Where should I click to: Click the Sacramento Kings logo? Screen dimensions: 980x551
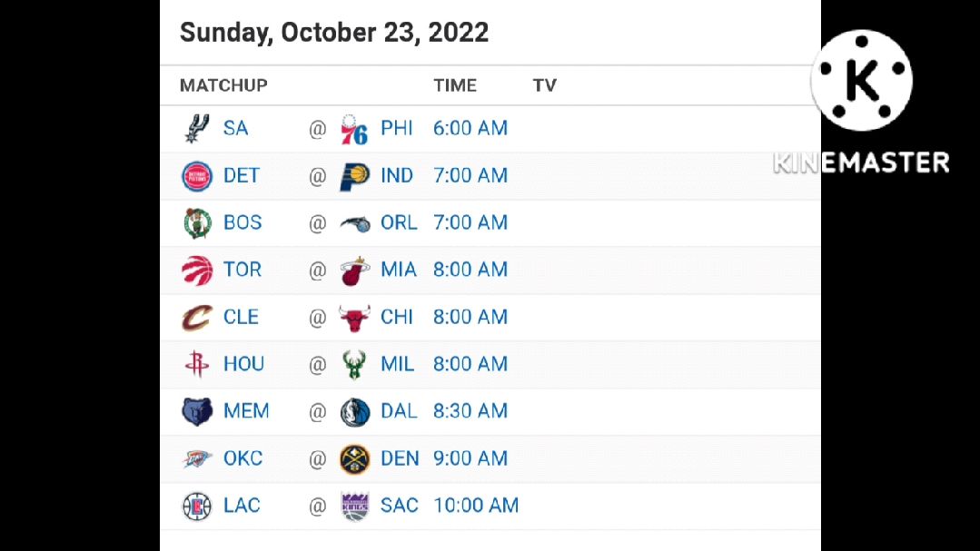[354, 506]
